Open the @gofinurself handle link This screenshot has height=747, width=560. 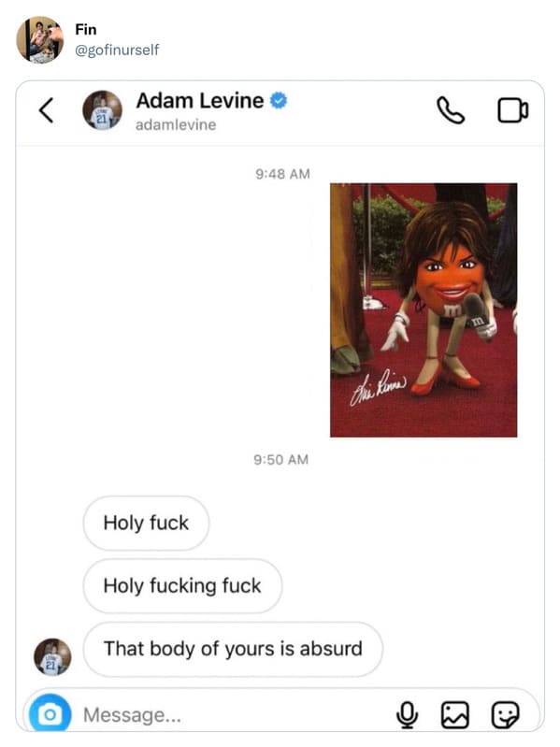pos(117,50)
